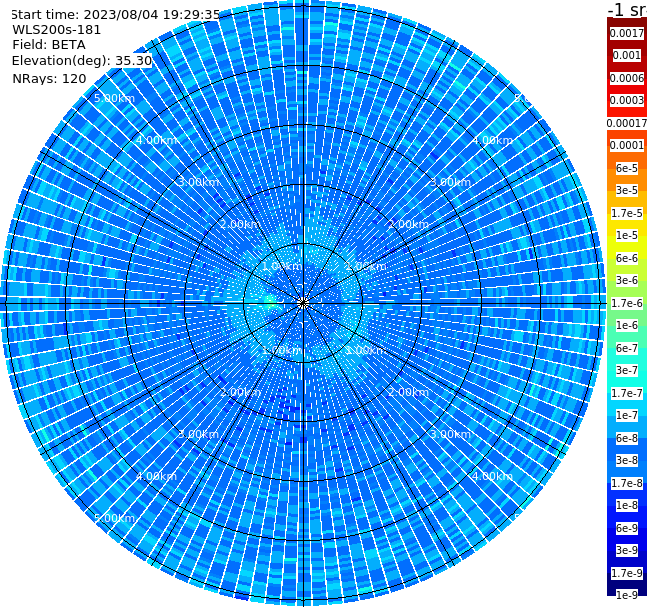Click the '1.7e-5' colorbar label
647x607 pixels.
pyautogui.click(x=627, y=213)
